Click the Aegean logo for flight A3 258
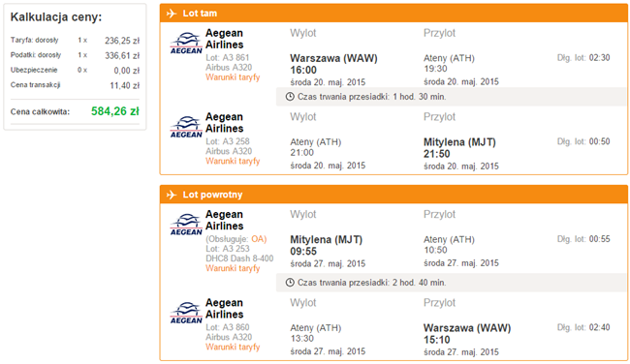 tap(186, 127)
